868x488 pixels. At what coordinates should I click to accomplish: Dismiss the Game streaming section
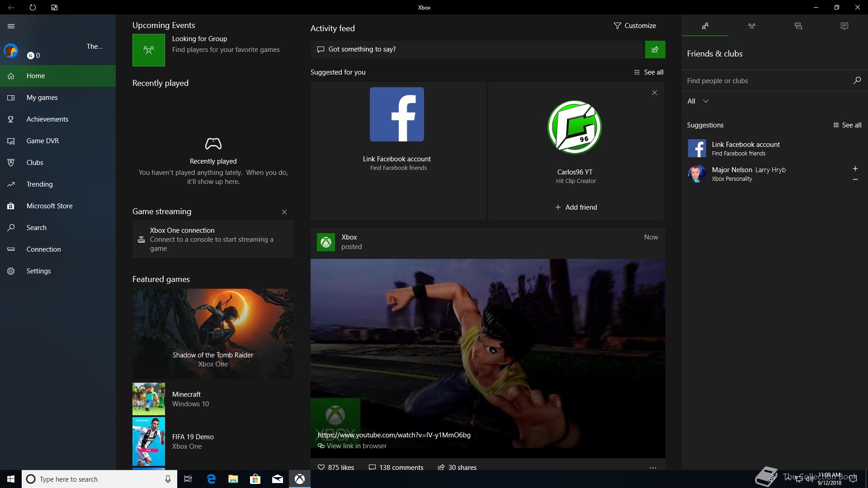284,212
